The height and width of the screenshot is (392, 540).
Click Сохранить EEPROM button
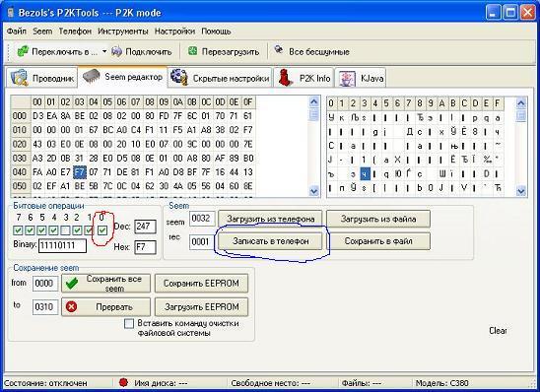pyautogui.click(x=201, y=284)
